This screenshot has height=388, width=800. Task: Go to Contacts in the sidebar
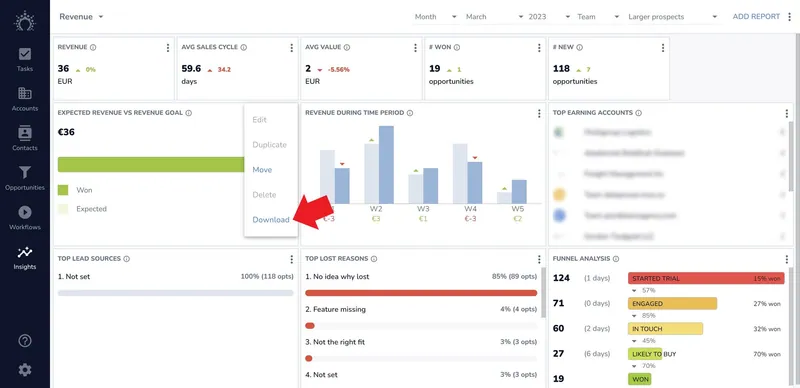(24, 138)
